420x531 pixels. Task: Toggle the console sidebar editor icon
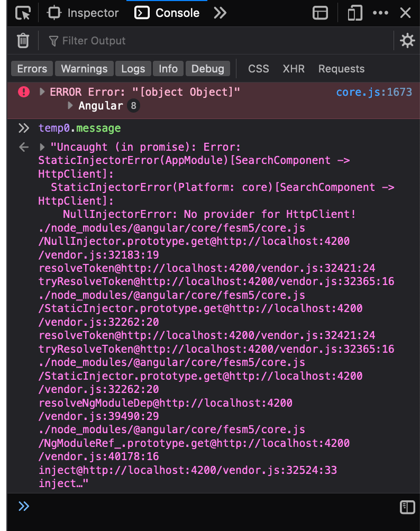tap(407, 507)
